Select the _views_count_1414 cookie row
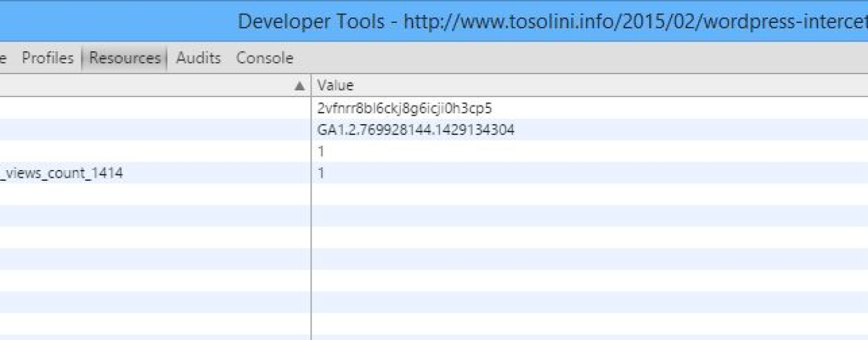Screen dimensions: 868x340 tap(434, 173)
